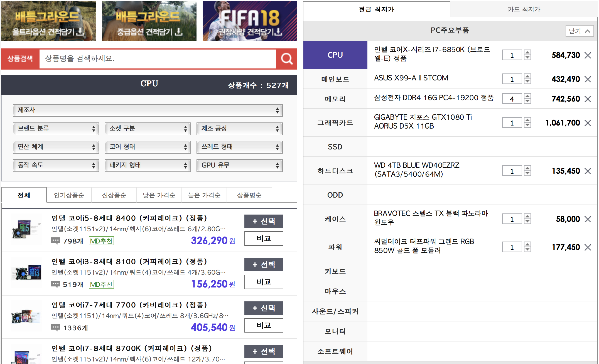The height and width of the screenshot is (364, 599).
Task: Open the 브랜드 분류 dropdown
Action: pos(56,129)
